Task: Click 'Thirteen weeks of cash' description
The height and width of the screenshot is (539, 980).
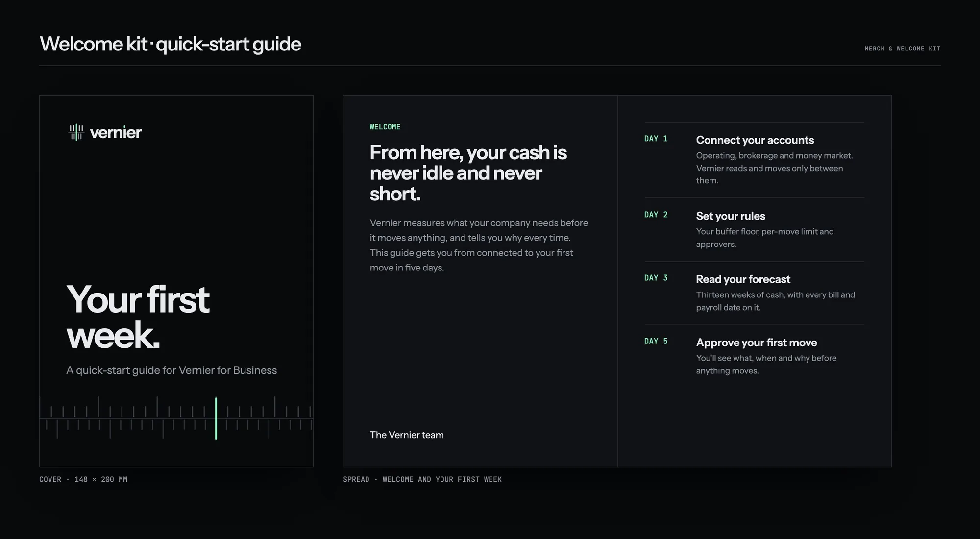Action: pos(776,301)
